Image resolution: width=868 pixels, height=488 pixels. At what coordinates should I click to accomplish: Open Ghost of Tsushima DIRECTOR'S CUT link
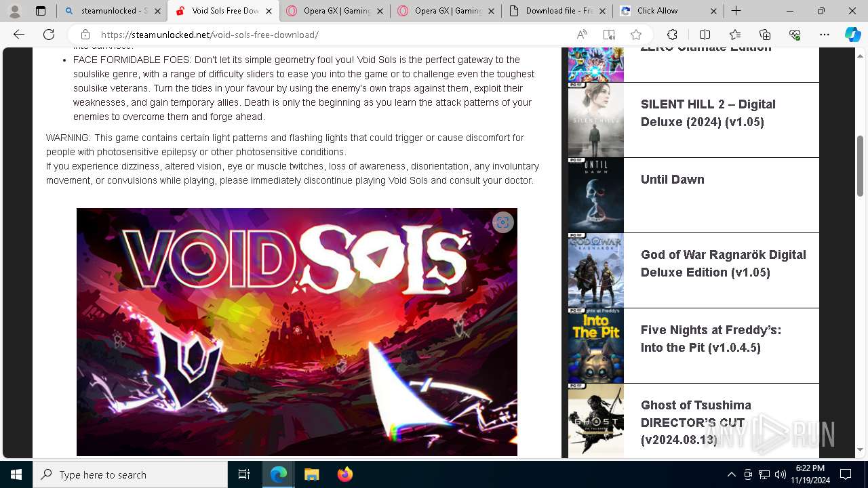696,422
